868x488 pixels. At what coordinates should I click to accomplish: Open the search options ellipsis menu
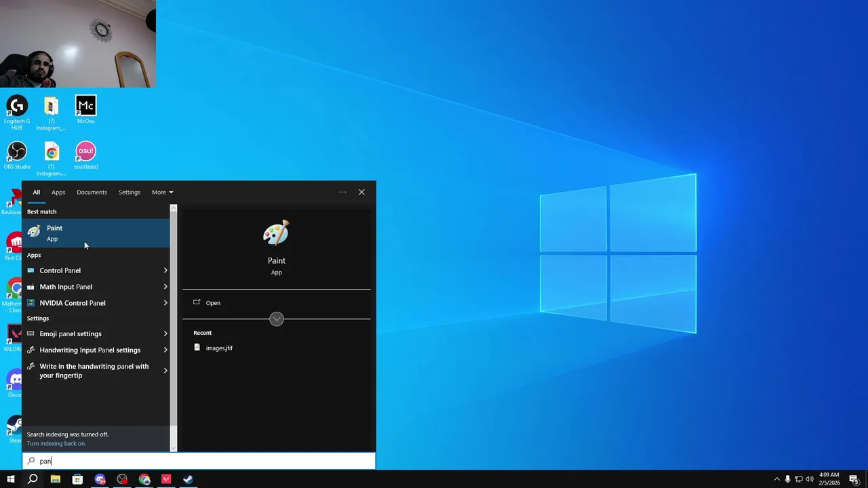(x=342, y=192)
